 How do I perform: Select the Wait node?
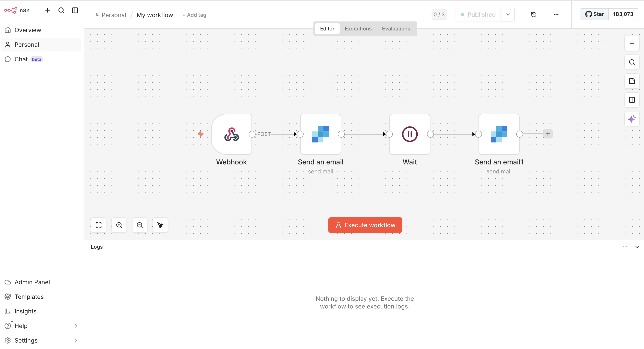[x=410, y=134]
